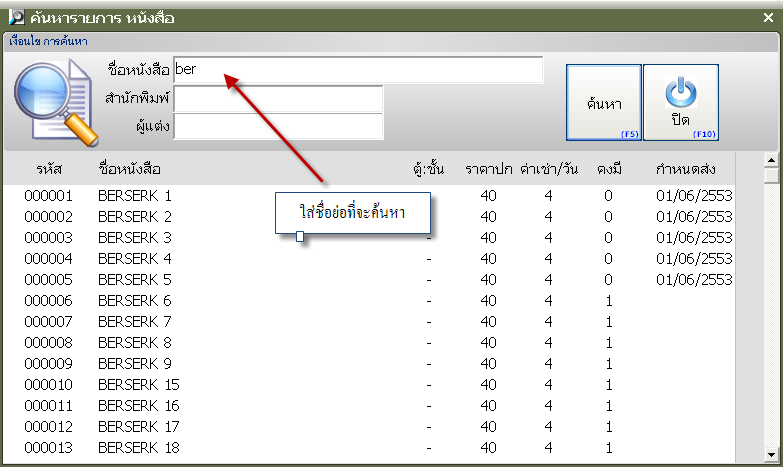Click due date 01/06/2553 for BERSERK 2
This screenshot has height=467, width=783.
694,217
